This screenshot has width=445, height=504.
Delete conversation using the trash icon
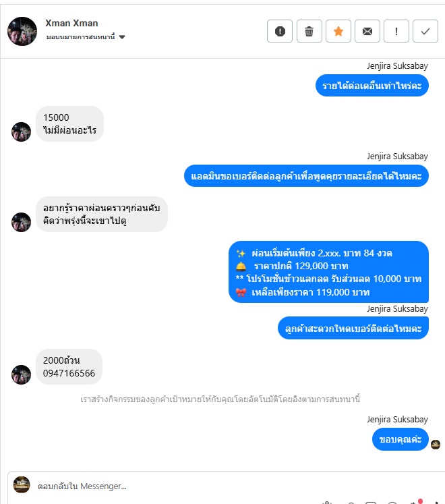[309, 31]
